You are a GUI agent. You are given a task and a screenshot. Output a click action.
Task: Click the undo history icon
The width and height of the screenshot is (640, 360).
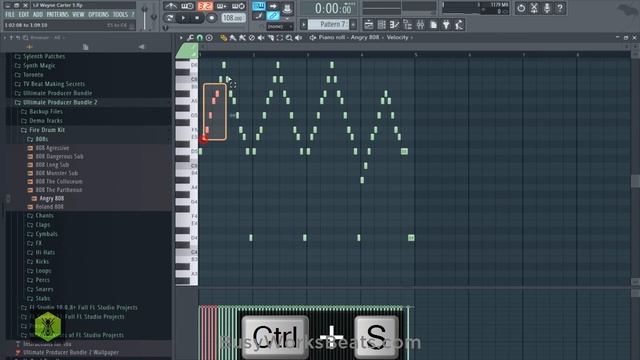521,8
